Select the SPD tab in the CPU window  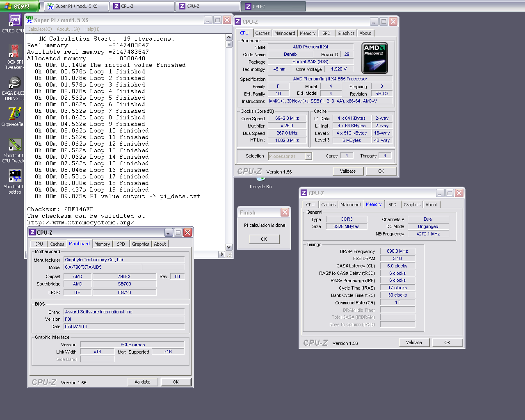coord(326,33)
